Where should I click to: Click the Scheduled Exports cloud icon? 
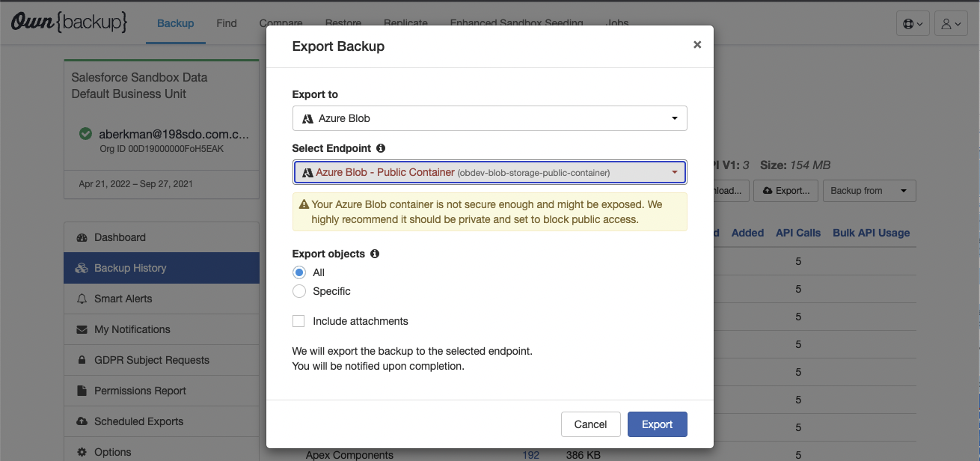coord(82,421)
